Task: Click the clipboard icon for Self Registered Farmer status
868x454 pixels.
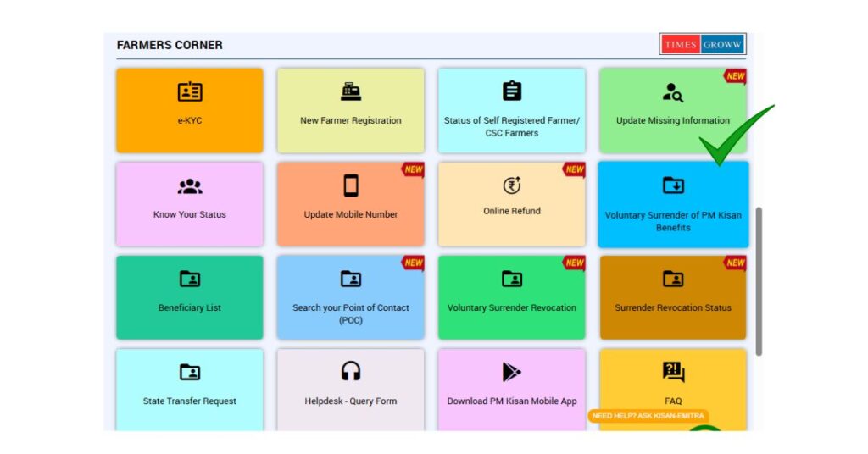Action: [512, 91]
